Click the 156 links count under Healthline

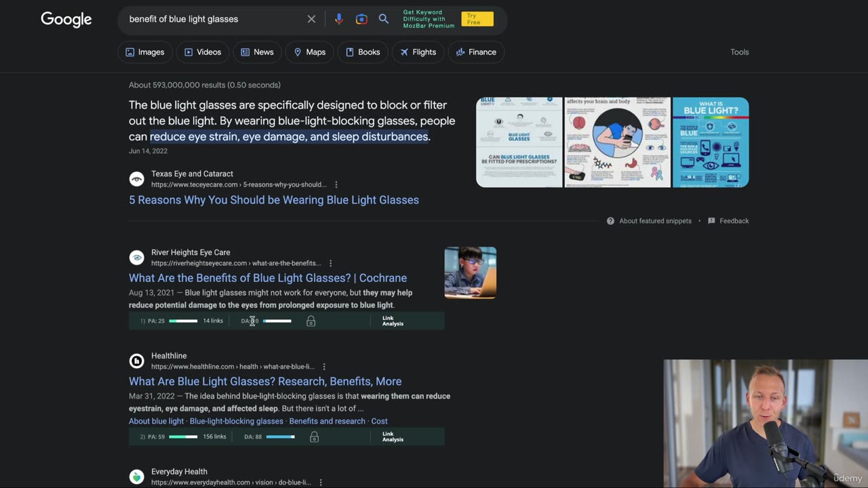click(x=214, y=437)
